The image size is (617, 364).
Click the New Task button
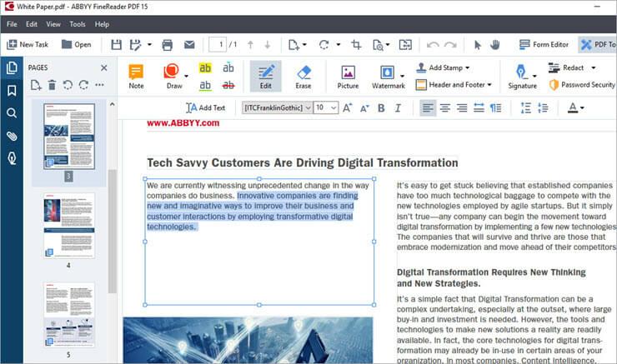(28, 44)
